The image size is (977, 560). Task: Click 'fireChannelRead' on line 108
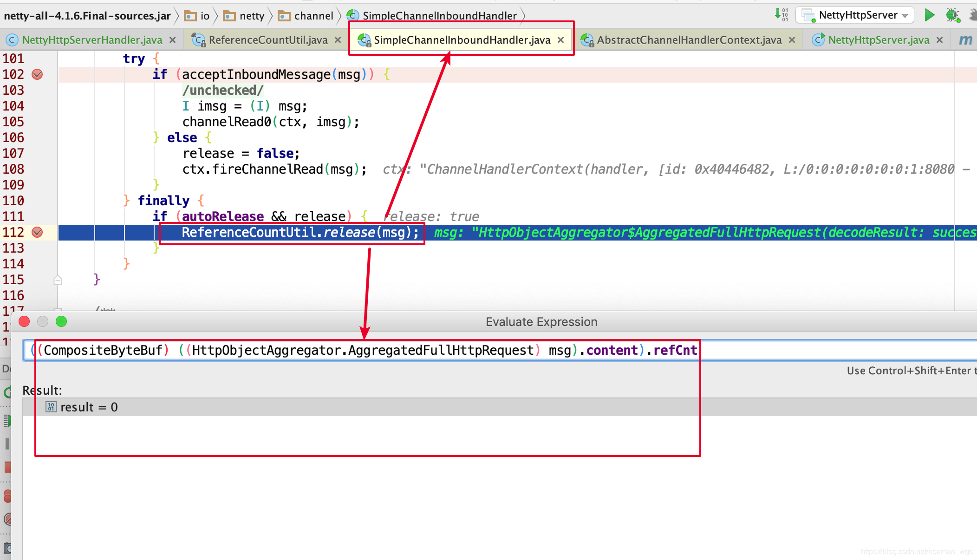point(267,169)
